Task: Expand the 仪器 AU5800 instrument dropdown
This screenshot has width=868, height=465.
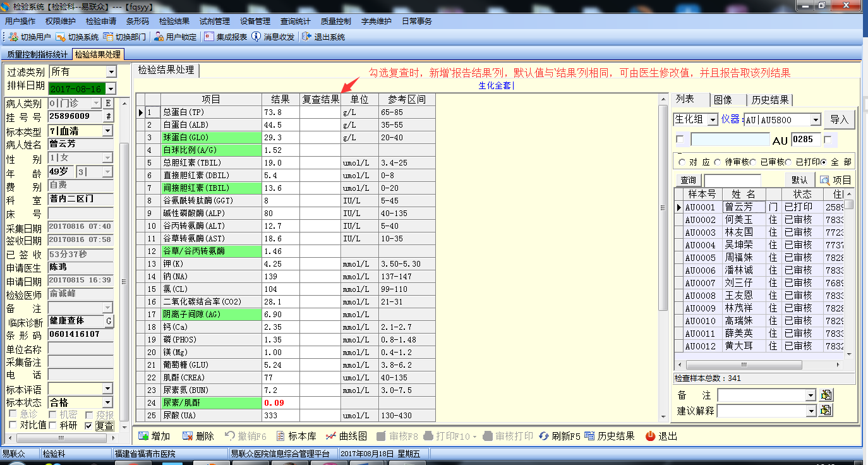Action: click(x=816, y=119)
